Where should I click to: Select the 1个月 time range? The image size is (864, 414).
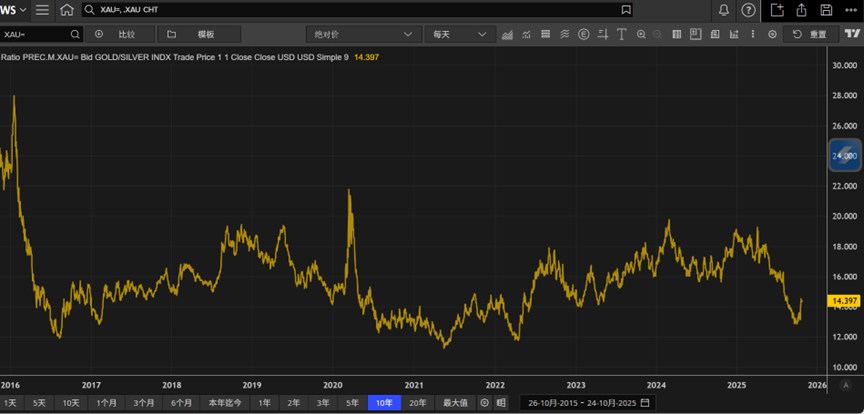106,403
